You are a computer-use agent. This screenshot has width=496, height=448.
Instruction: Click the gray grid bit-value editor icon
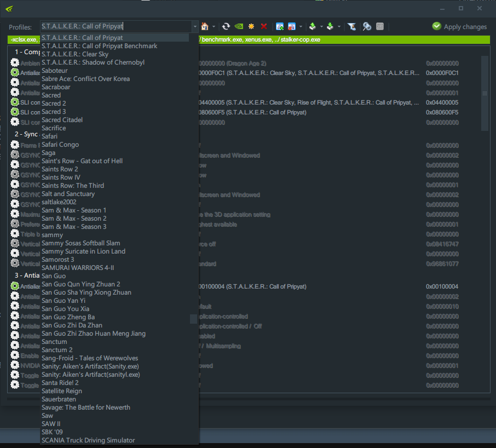pyautogui.click(x=380, y=27)
